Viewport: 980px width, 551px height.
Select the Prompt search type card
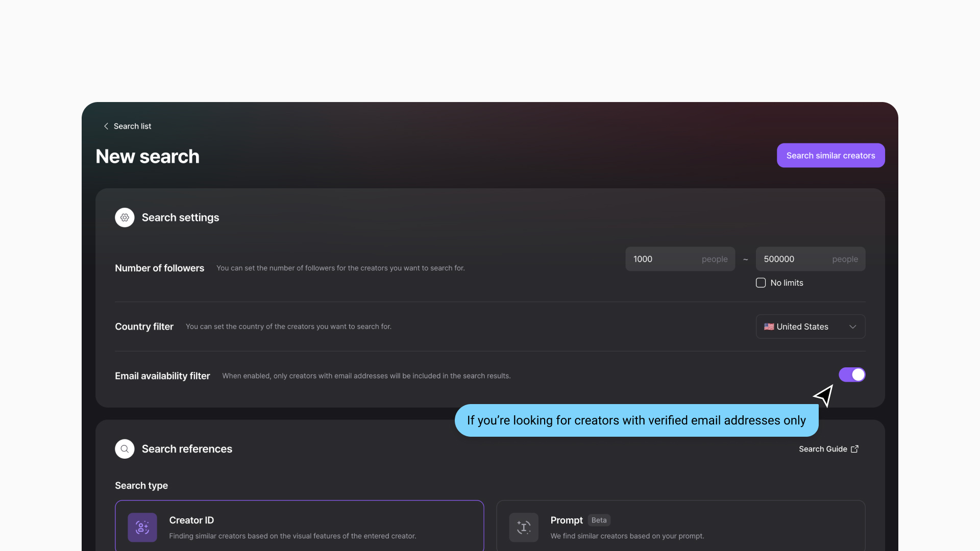[x=680, y=527]
